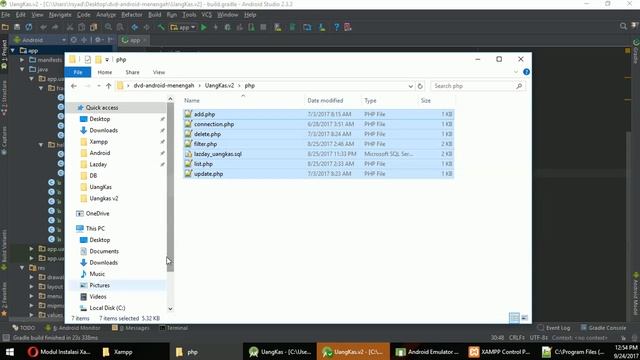Select Local Disk (C:) in navigation pane

(107, 308)
